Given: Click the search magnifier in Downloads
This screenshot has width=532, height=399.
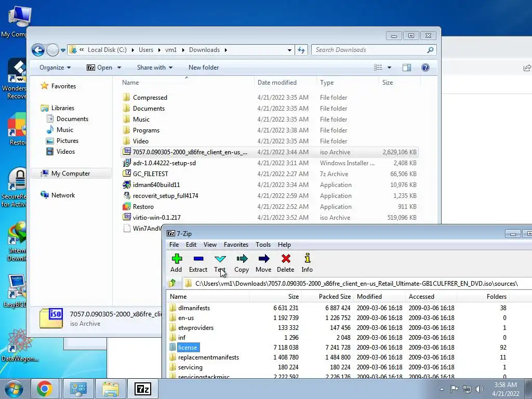Looking at the screenshot, I should pyautogui.click(x=430, y=50).
